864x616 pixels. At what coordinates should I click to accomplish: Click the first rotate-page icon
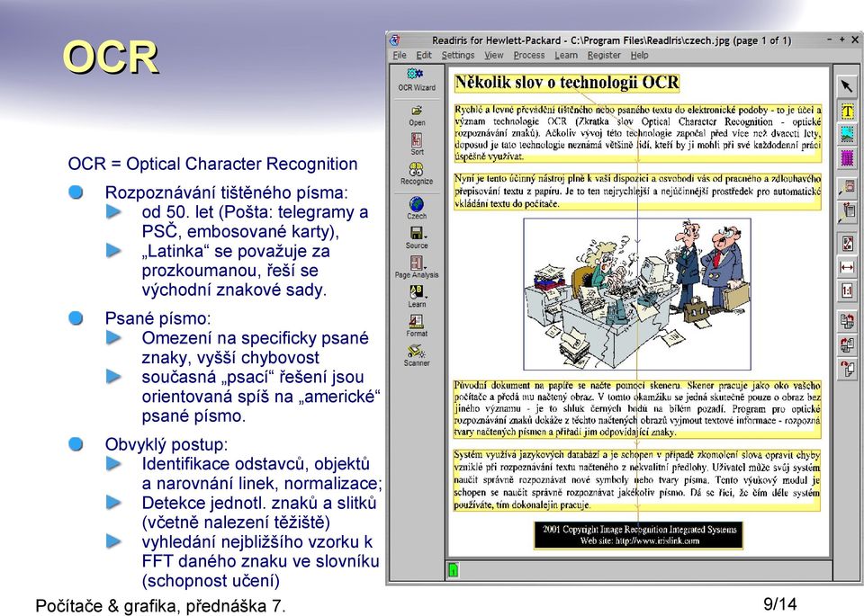847,321
